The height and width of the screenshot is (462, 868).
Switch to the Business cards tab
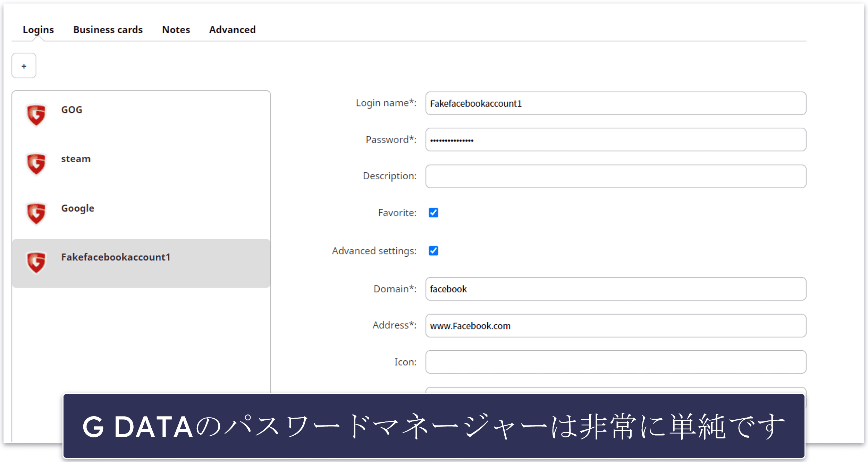coord(108,30)
